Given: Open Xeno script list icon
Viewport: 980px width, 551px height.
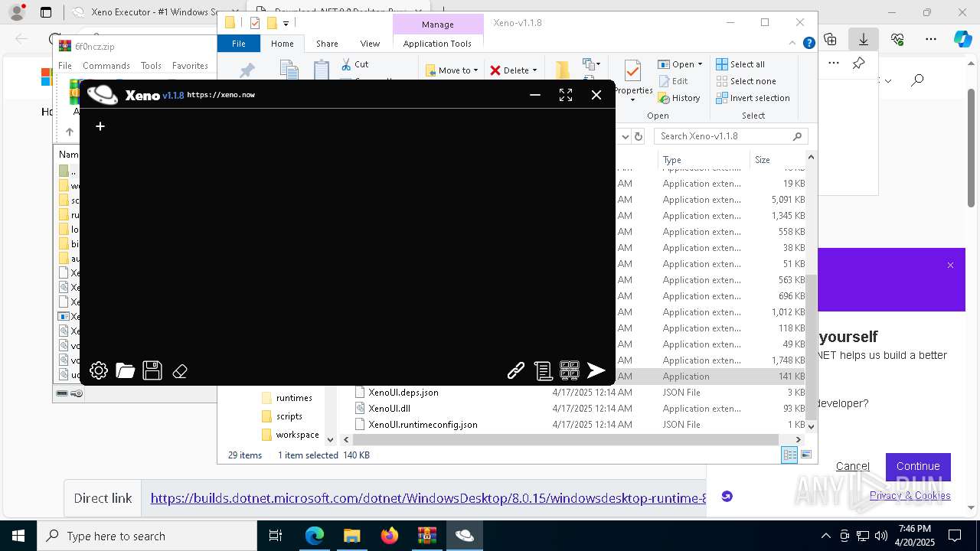Looking at the screenshot, I should point(543,371).
